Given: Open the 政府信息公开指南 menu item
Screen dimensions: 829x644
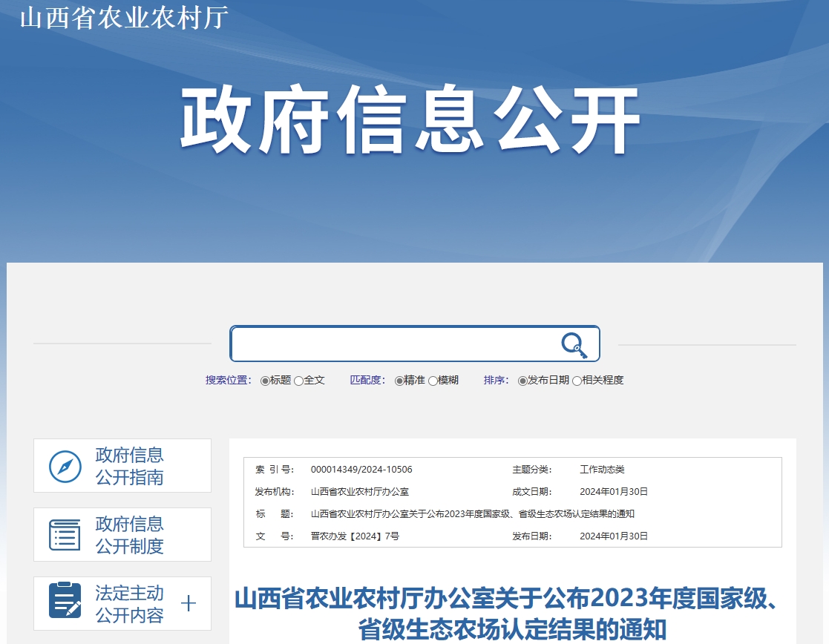Looking at the screenshot, I should (129, 466).
